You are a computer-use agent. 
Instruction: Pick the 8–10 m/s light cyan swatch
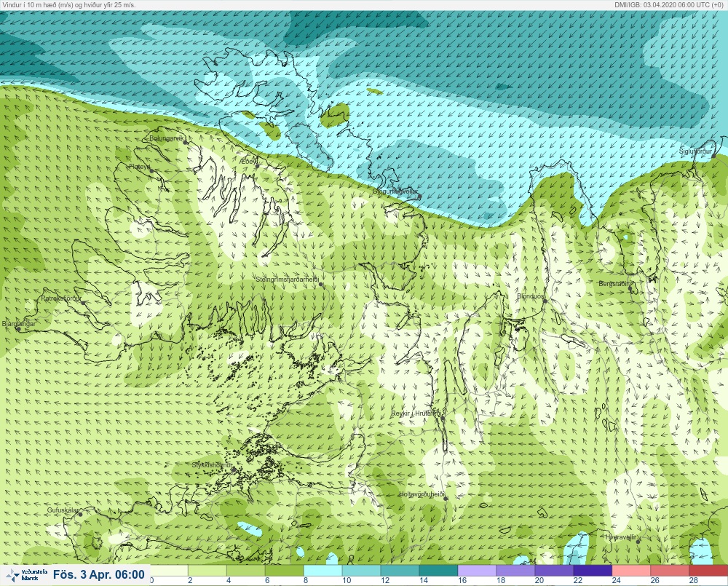pyautogui.click(x=323, y=570)
